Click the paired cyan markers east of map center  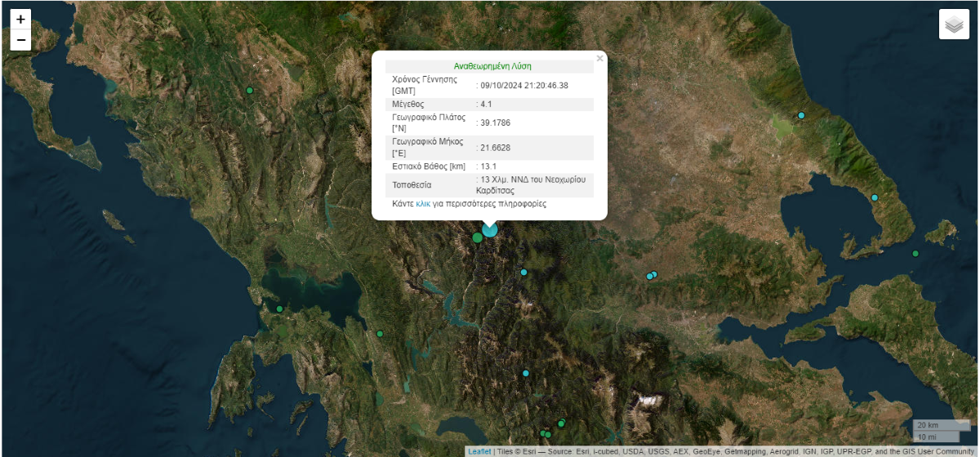652,275
